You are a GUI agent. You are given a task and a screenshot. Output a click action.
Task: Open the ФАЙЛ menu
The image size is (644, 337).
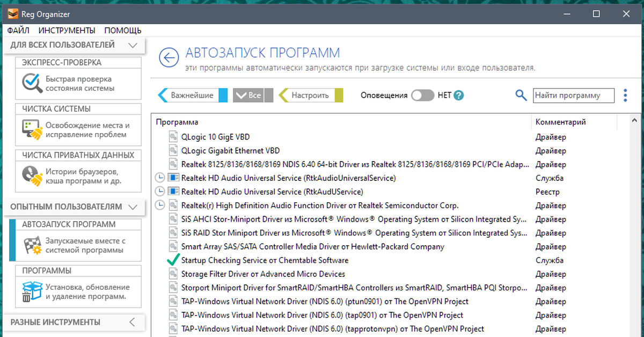pyautogui.click(x=19, y=30)
